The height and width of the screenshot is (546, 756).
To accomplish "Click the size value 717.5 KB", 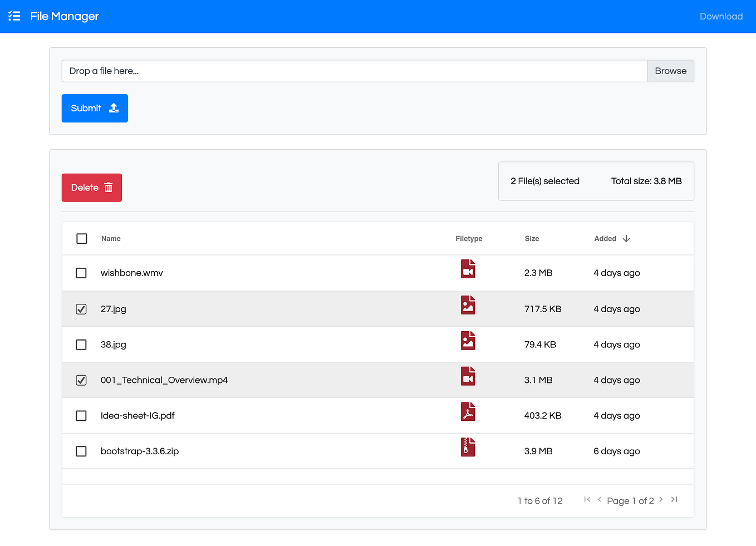I will coord(543,309).
